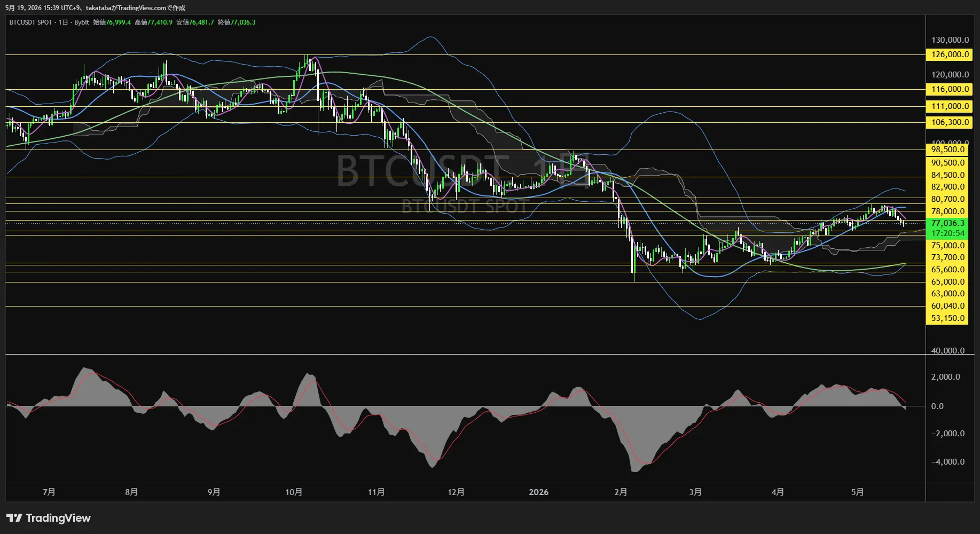Click the 9月 time axis label
Image resolution: width=980 pixels, height=534 pixels.
214,492
